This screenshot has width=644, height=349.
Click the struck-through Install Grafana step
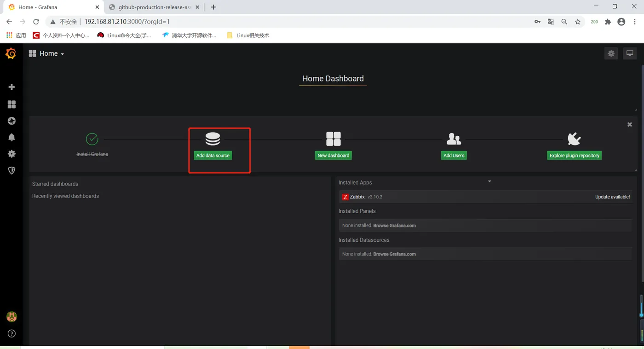point(92,154)
